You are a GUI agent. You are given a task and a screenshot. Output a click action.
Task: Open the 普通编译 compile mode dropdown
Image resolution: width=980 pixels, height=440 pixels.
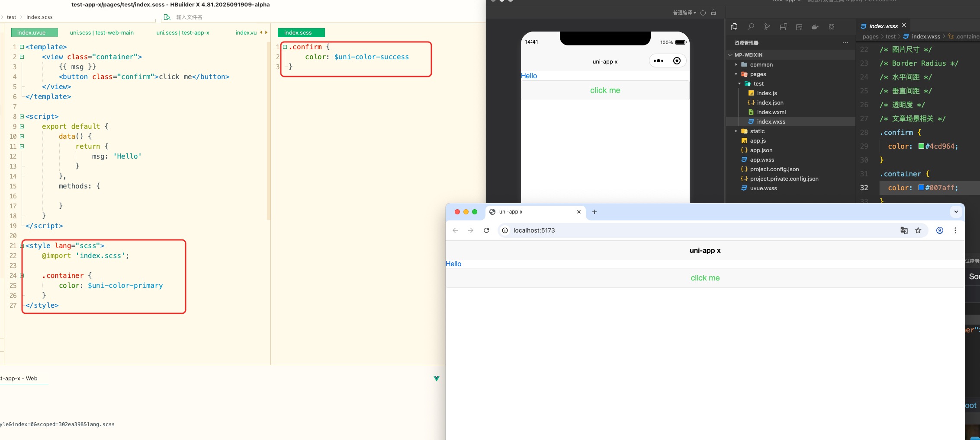(684, 13)
